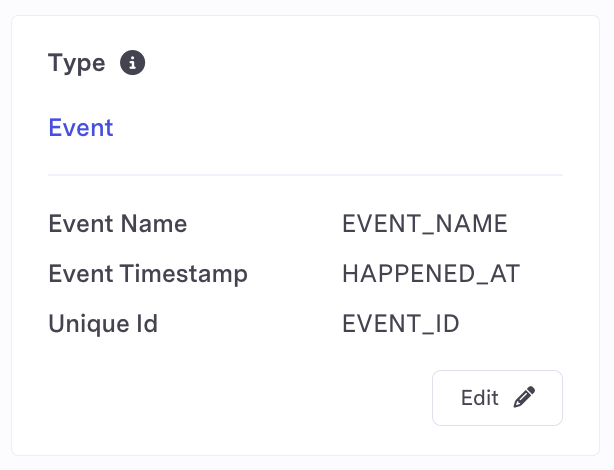Click the HAPPENED_AT value
The height and width of the screenshot is (470, 614).
point(431,273)
